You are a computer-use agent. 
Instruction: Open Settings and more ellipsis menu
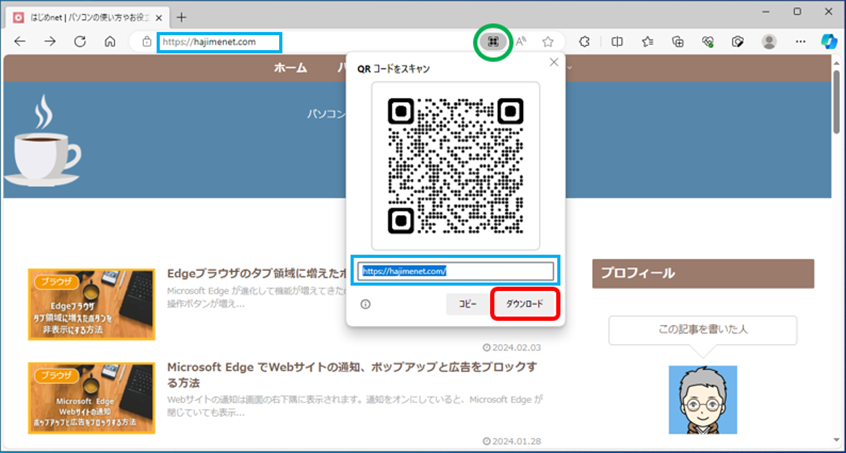(x=801, y=42)
